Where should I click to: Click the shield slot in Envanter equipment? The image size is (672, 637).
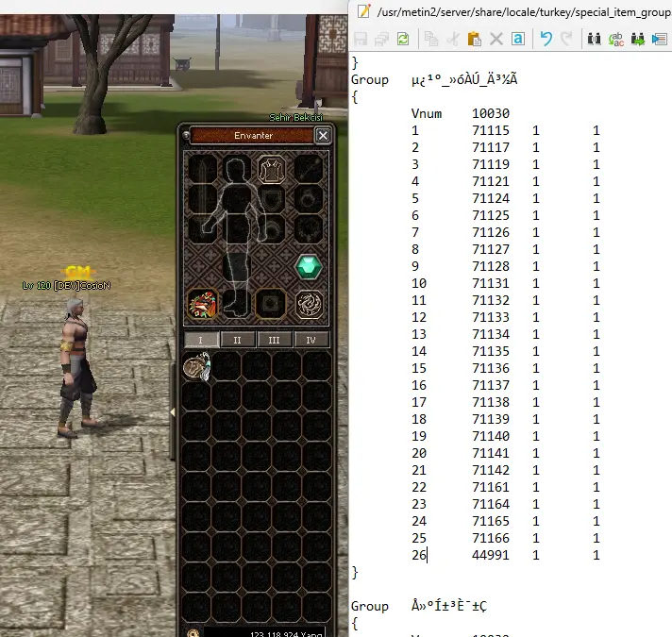[272, 198]
